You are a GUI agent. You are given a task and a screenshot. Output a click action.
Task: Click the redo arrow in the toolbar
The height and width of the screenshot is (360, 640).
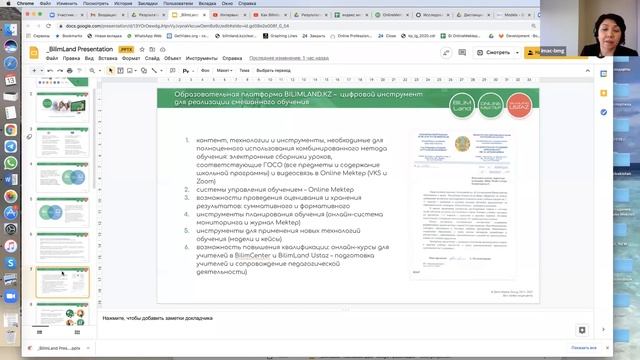coord(60,71)
